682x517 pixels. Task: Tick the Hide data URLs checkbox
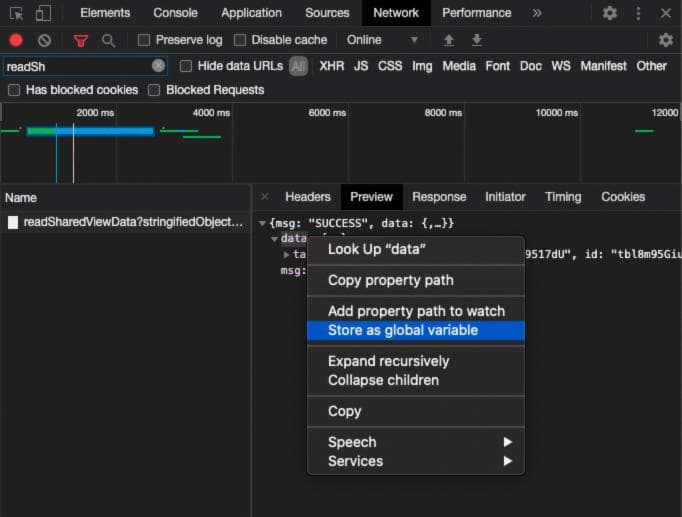(186, 66)
